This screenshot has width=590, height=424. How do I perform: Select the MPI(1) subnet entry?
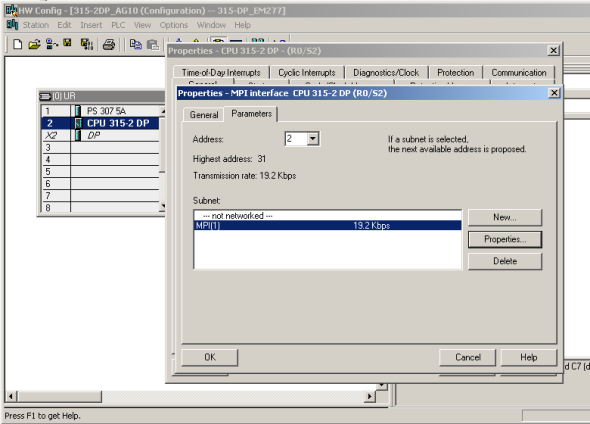327,225
